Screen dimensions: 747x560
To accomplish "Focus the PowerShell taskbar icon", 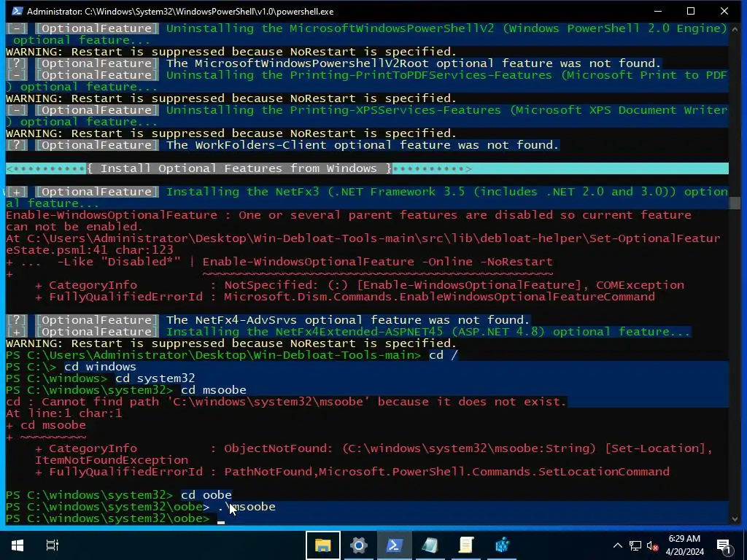I will tap(394, 545).
